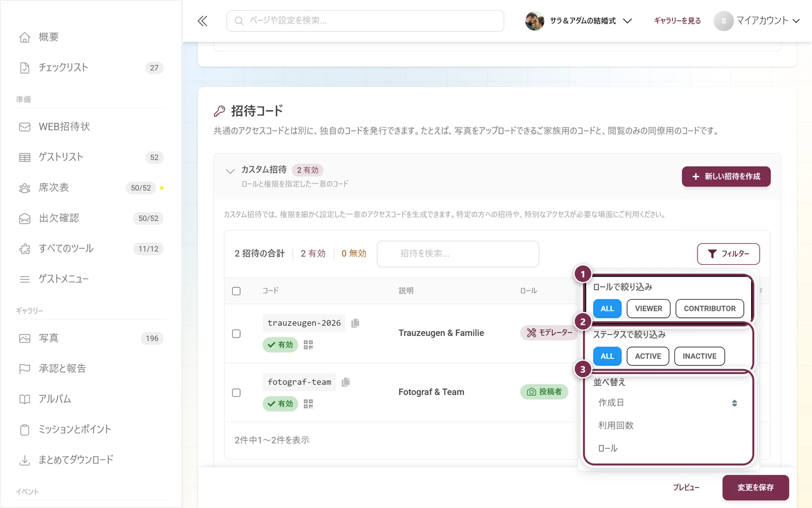Screen dimensions: 812x508
Task: Open the プレビュー link
Action: (x=686, y=488)
